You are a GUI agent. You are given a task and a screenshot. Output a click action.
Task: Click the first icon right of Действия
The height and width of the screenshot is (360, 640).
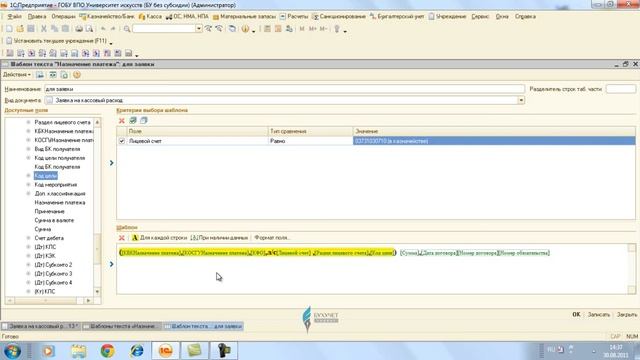[40, 75]
